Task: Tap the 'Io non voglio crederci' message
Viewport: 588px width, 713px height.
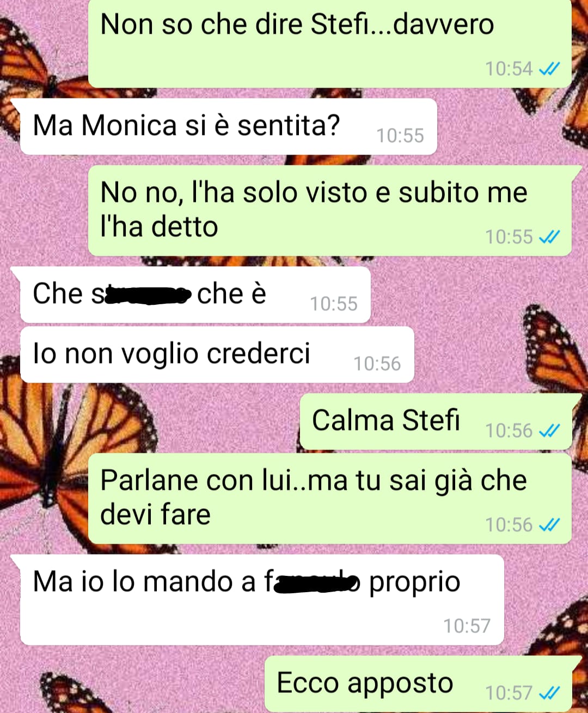Action: 217,354
